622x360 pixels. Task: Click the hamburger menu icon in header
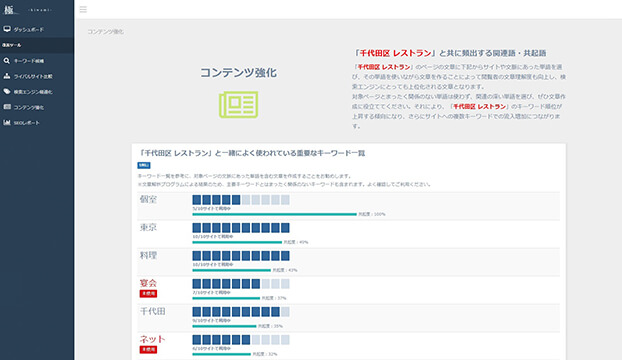click(83, 10)
